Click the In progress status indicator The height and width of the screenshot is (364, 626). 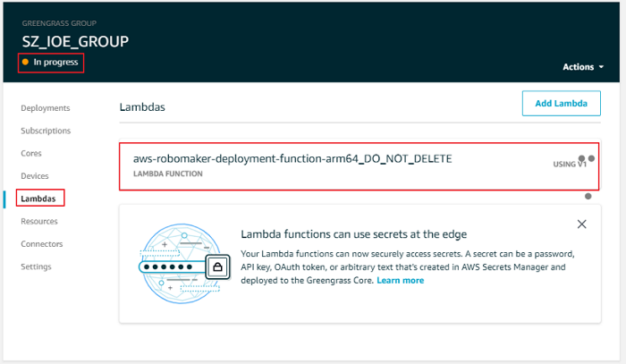tap(50, 63)
